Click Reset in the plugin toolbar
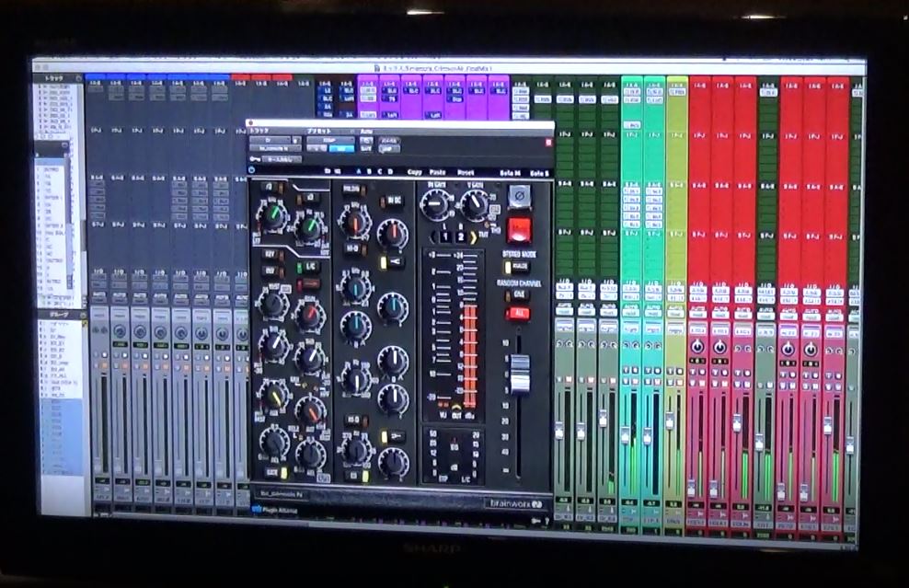The width and height of the screenshot is (909, 588). 465,172
